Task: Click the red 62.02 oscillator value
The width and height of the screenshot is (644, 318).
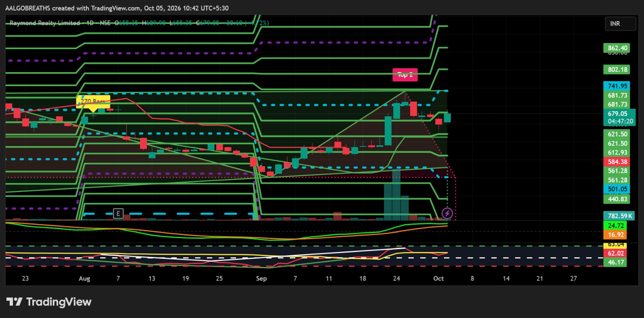Action: pos(615,253)
